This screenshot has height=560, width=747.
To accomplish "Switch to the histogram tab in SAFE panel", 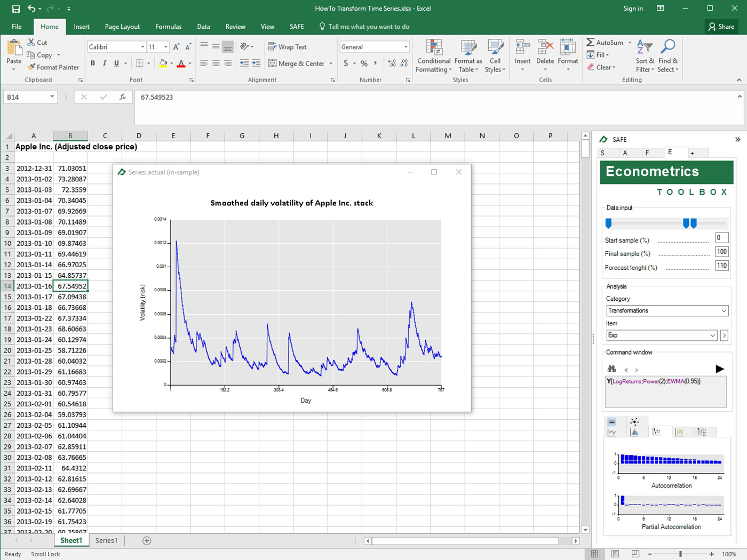I will 634,432.
